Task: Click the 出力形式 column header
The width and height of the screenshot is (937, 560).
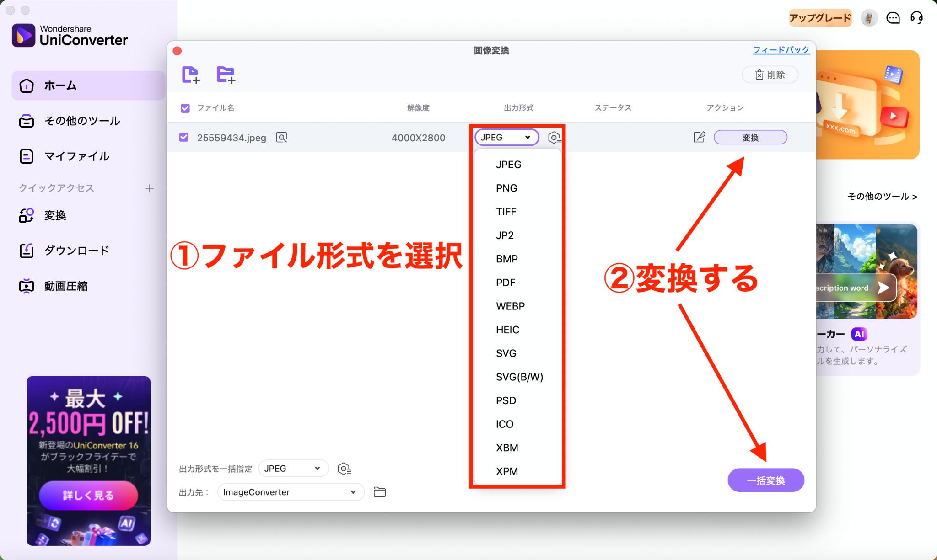Action: 518,108
